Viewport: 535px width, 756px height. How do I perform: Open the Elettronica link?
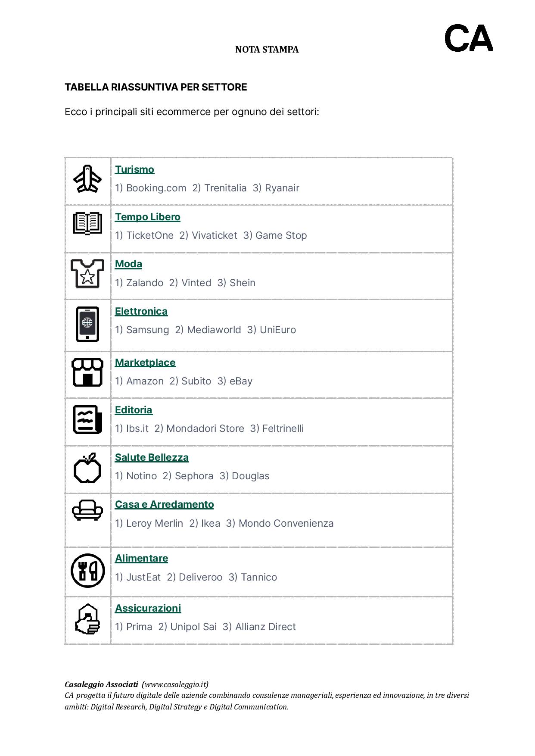click(x=141, y=311)
